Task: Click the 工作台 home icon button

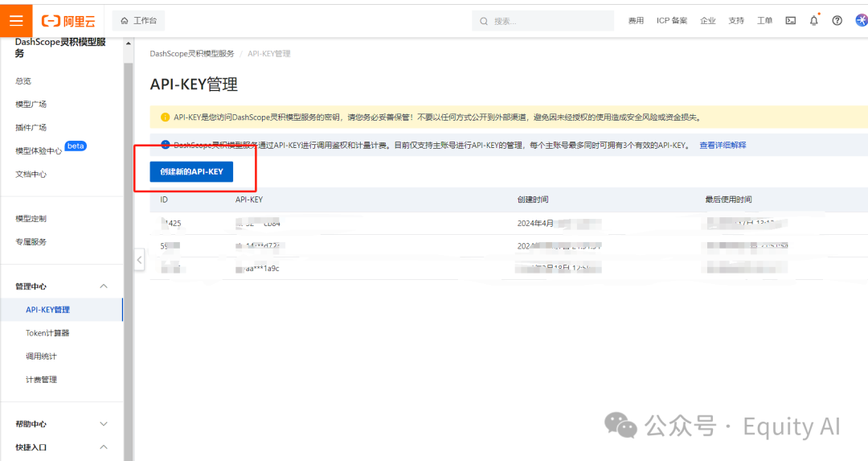Action: coord(139,21)
